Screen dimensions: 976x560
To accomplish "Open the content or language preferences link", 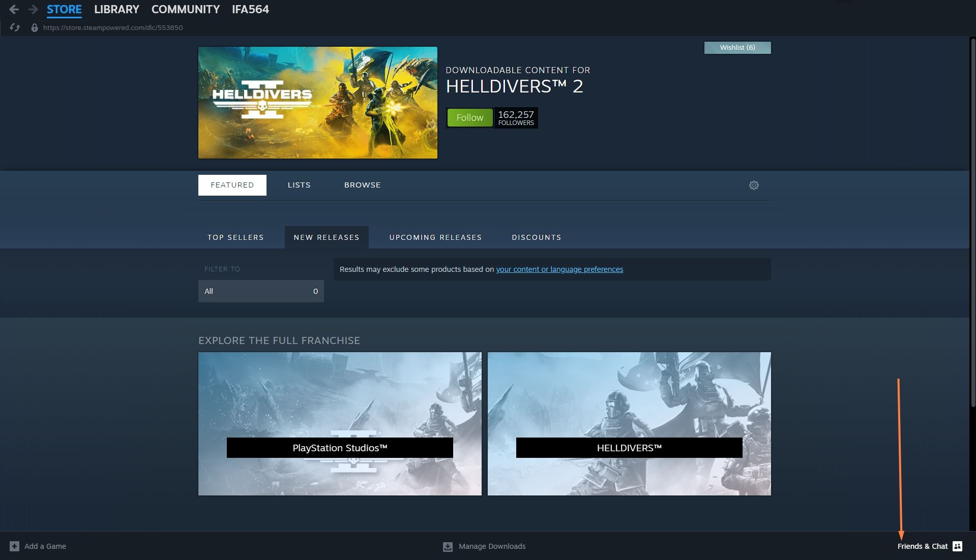I will click(559, 269).
